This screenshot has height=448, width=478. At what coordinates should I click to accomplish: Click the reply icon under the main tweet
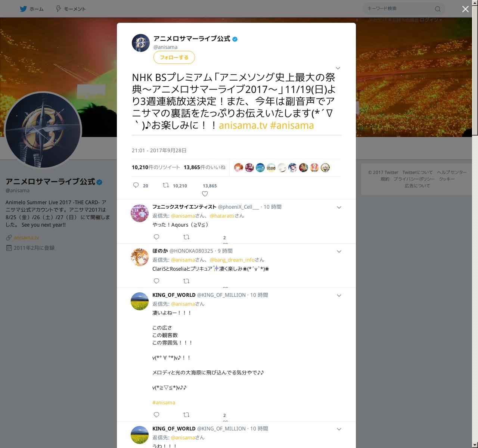[x=136, y=185]
